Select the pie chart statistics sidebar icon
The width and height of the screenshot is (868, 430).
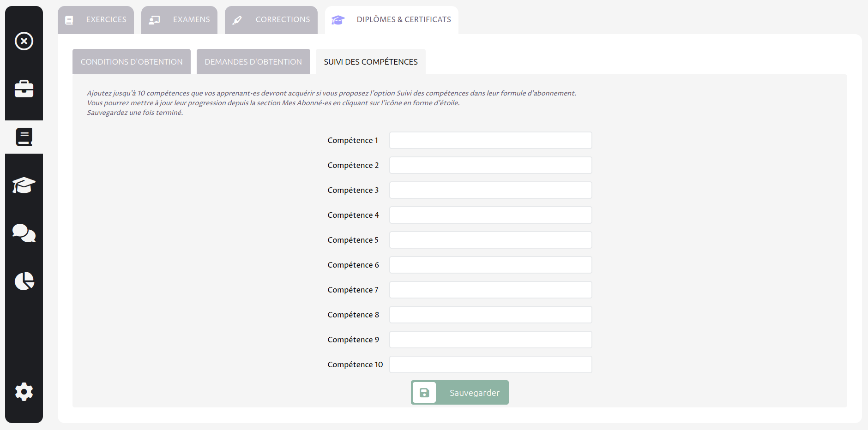coord(24,281)
